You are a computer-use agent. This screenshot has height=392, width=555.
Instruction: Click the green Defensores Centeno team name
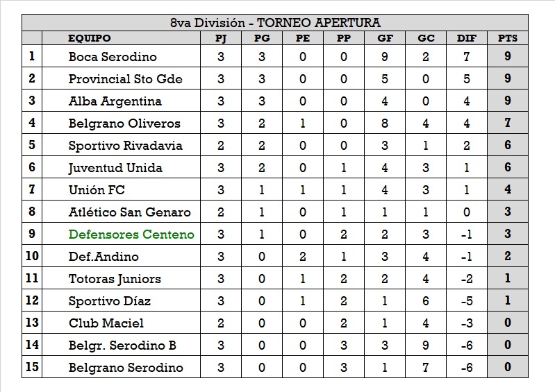click(x=131, y=235)
